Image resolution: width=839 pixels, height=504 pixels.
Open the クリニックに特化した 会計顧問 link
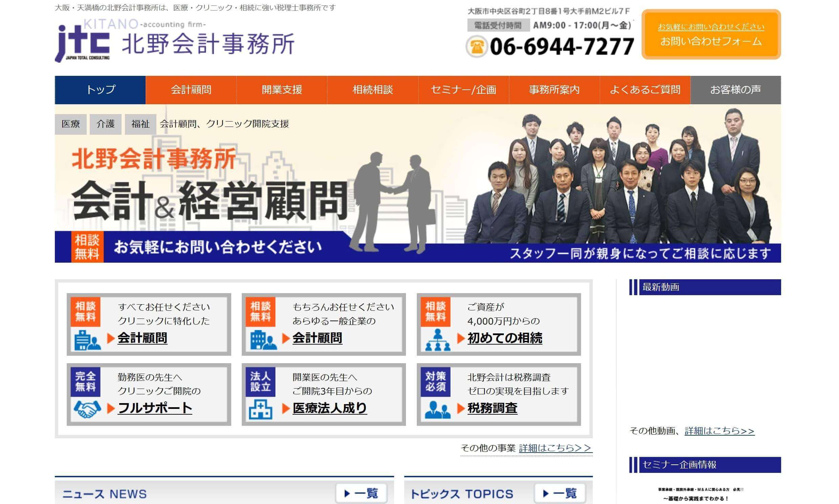pyautogui.click(x=142, y=338)
